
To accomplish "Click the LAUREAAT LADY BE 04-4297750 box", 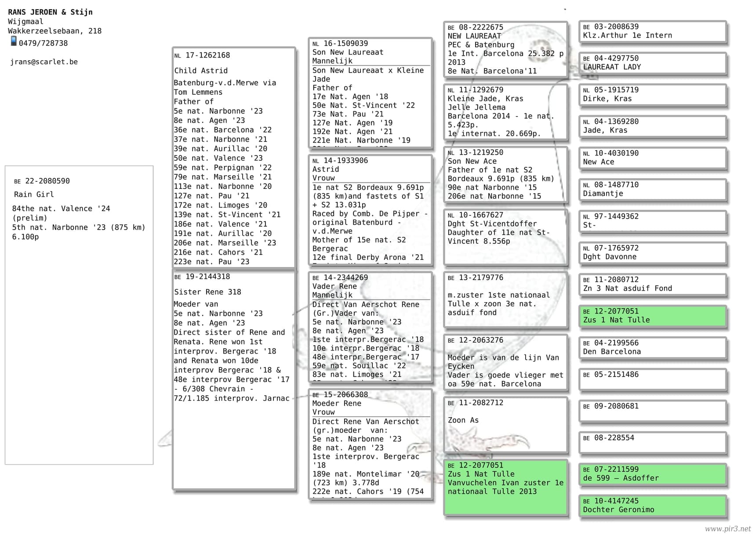I will 652,63.
